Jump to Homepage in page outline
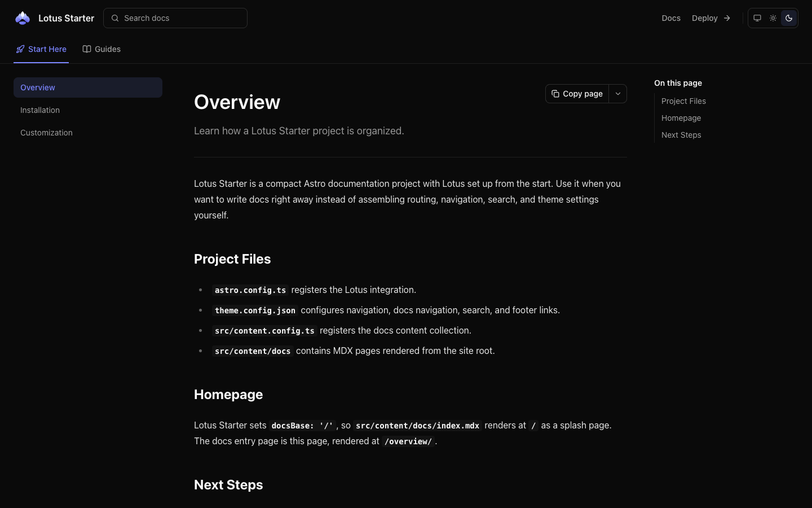 [x=681, y=118]
